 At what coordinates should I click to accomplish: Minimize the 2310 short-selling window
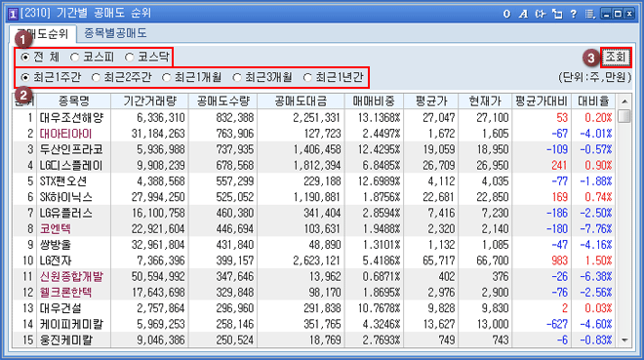[606, 14]
